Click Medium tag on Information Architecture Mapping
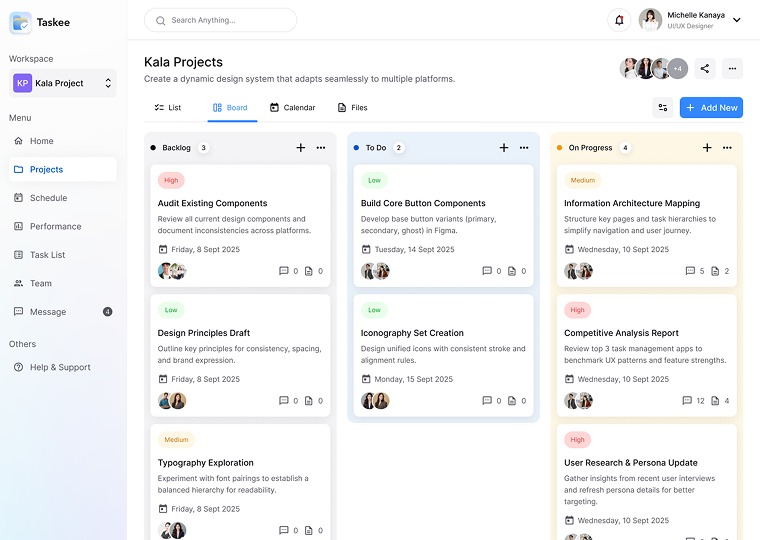This screenshot has height=540, width=760. pyautogui.click(x=583, y=180)
